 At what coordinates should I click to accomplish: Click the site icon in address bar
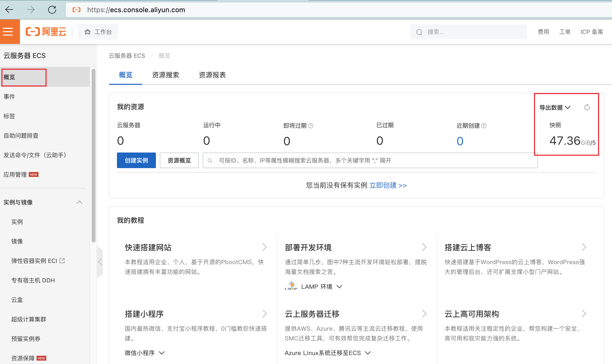(76, 10)
